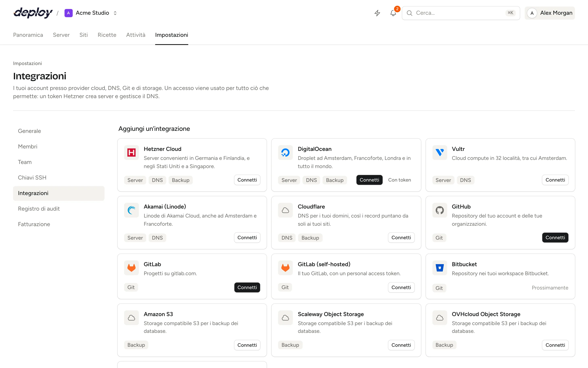
Task: Open the notifications bell
Action: pos(393,13)
